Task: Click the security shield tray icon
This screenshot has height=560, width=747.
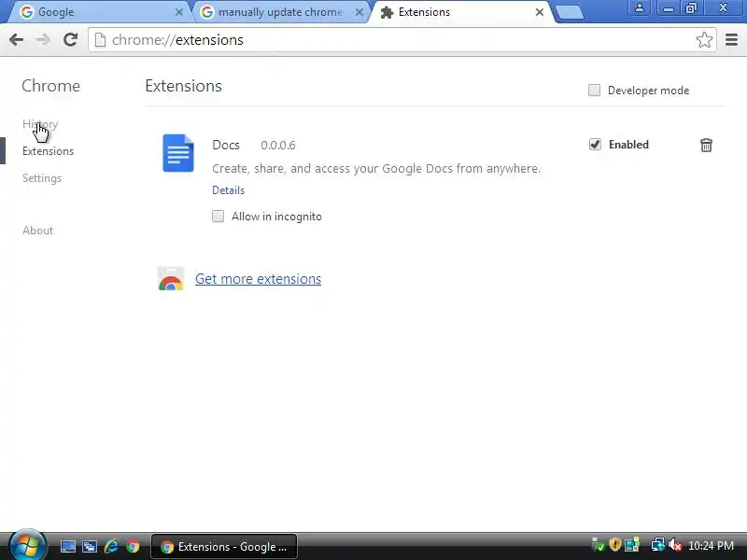Action: 614,545
